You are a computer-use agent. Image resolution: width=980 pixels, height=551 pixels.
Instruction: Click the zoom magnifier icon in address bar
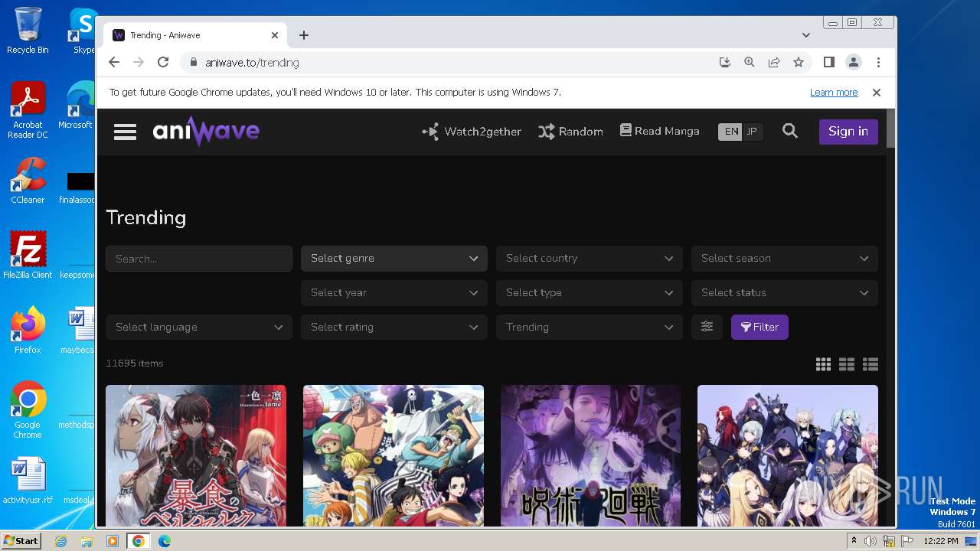coord(750,63)
